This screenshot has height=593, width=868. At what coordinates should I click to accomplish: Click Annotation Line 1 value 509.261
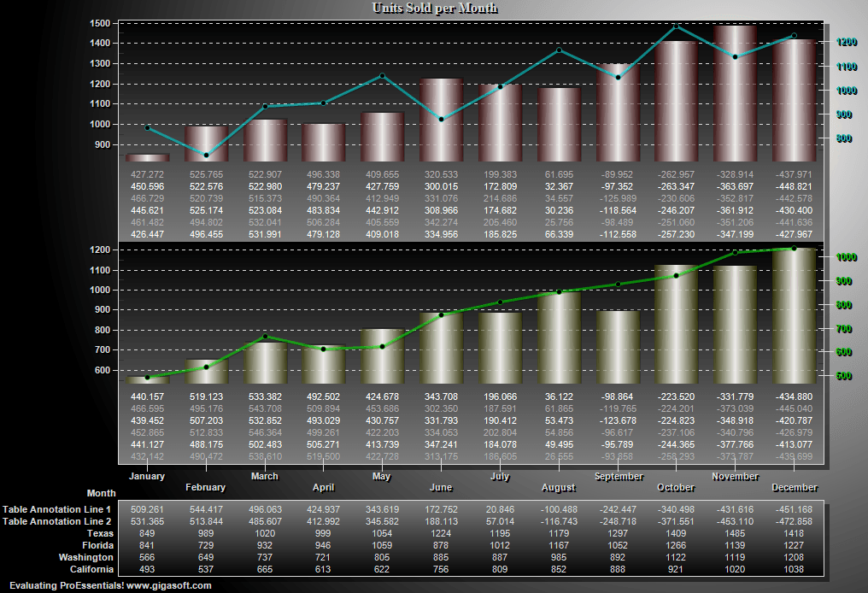coord(147,509)
